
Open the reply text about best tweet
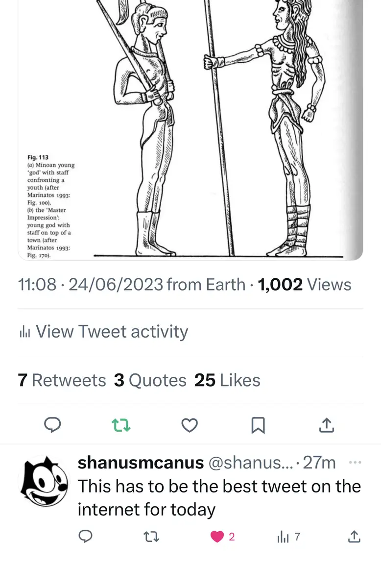(x=219, y=498)
